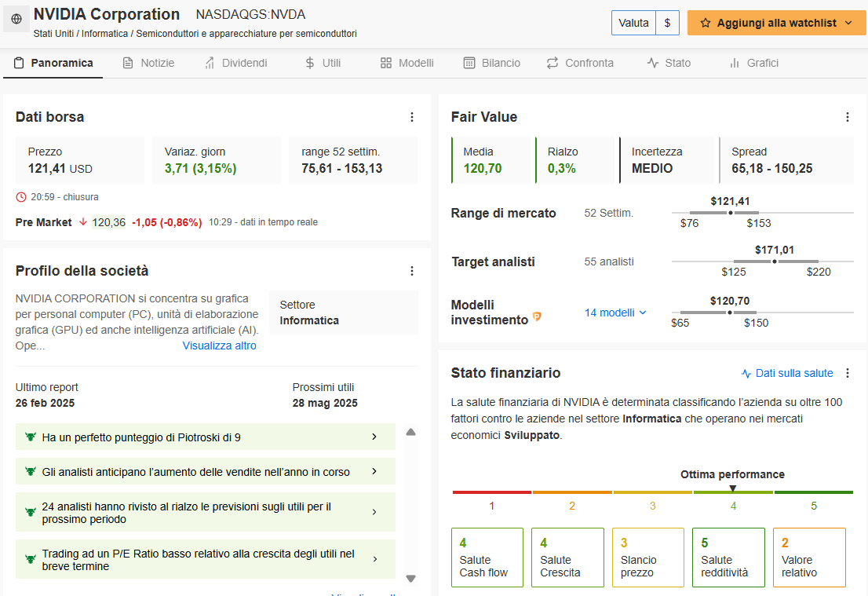This screenshot has width=868, height=596.
Task: Click the Rialzo 0,3% cell
Action: 575,160
